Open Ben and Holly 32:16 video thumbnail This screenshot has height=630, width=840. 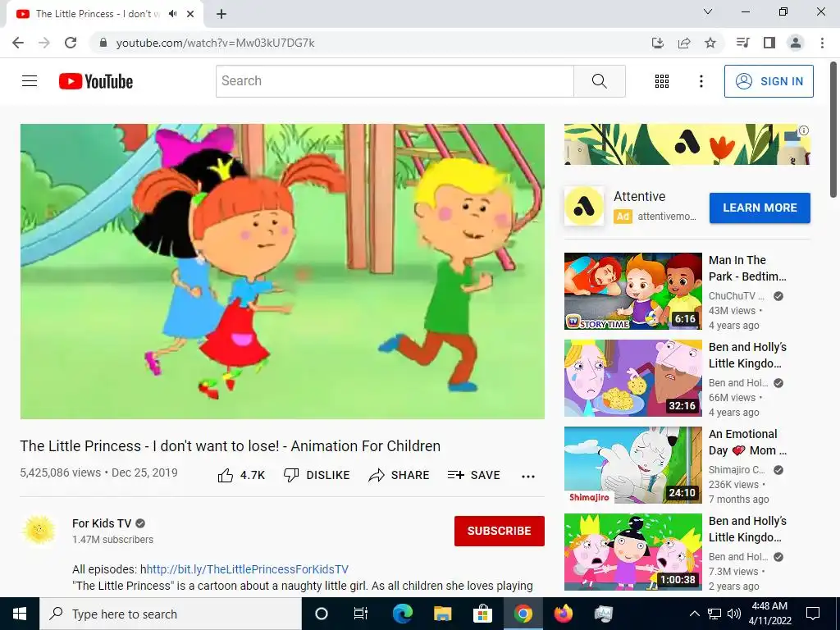632,378
